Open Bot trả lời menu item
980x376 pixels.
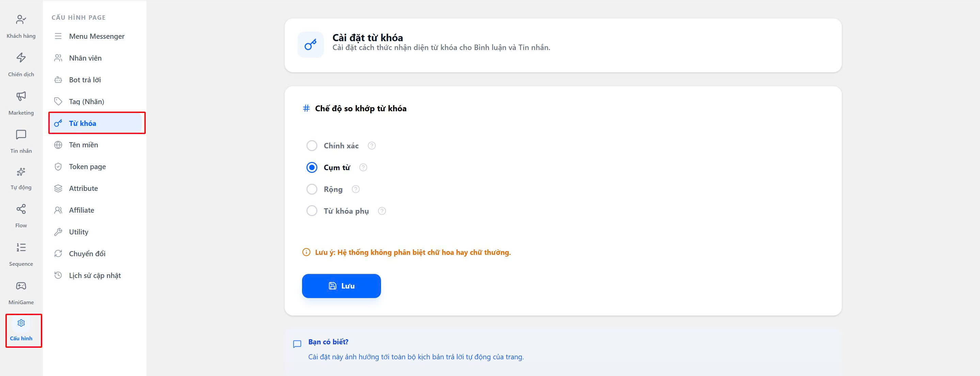click(85, 80)
